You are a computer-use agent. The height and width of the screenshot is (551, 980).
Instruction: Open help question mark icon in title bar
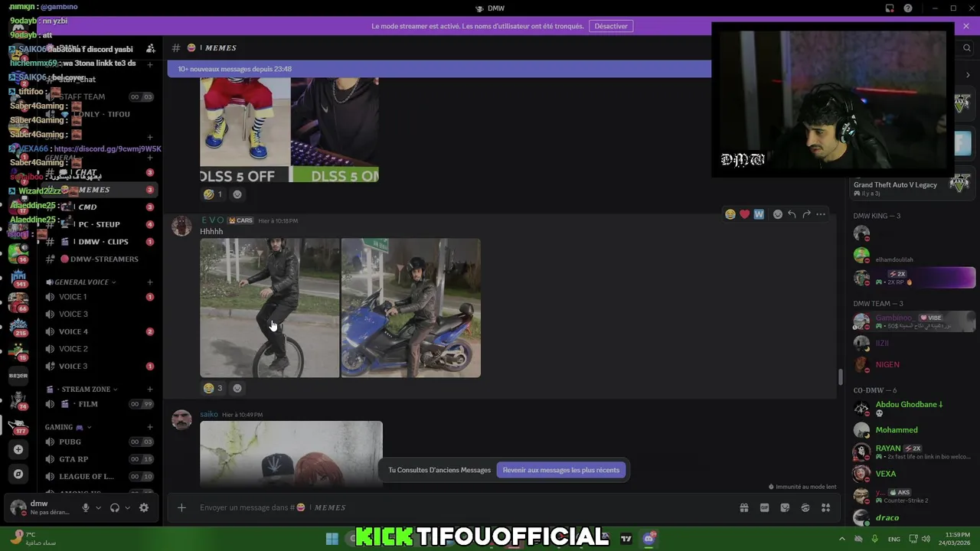pyautogui.click(x=908, y=8)
